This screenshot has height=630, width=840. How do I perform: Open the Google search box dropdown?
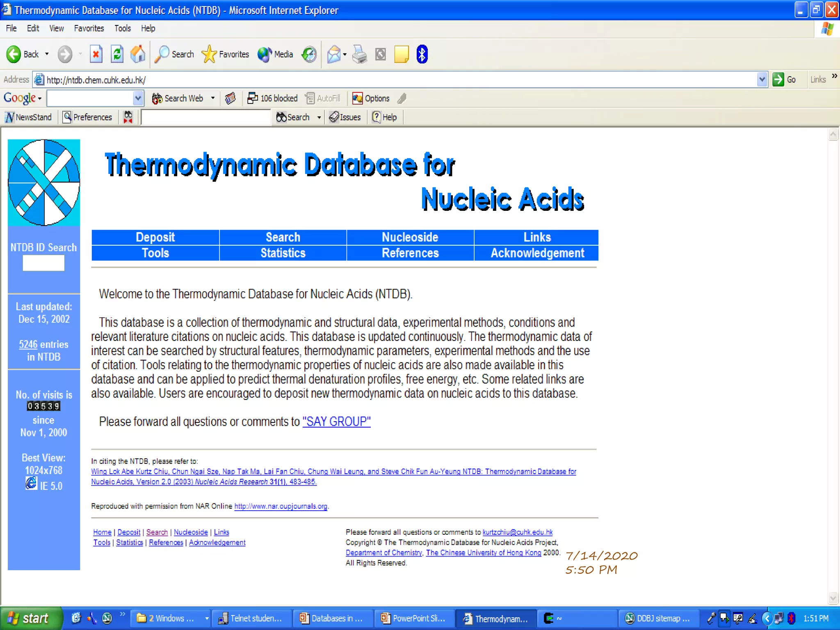coord(138,98)
